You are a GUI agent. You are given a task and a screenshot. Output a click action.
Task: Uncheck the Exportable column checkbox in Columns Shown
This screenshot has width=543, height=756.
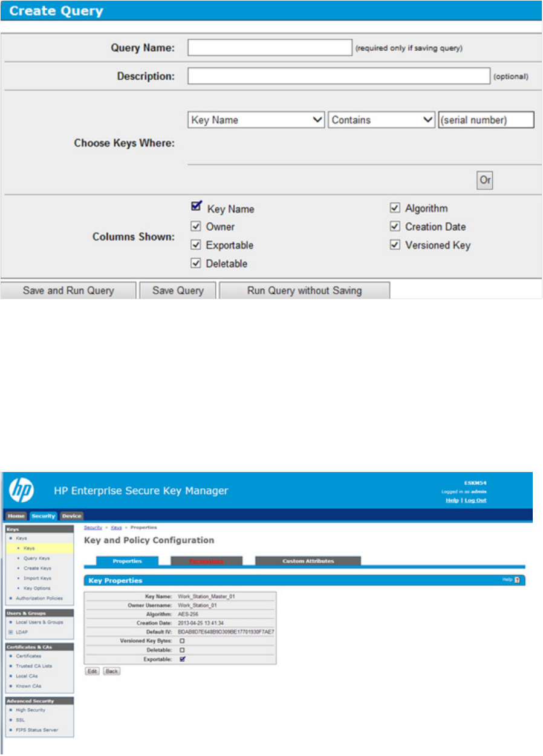click(195, 245)
